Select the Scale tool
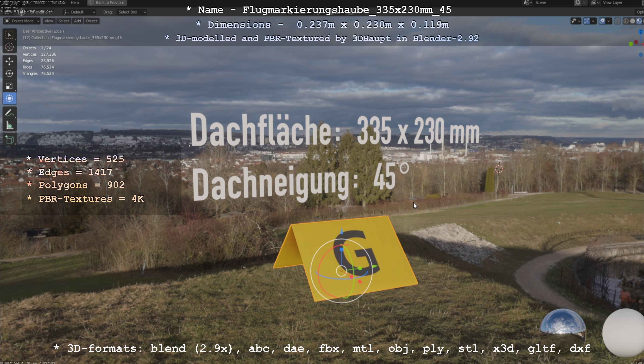Screen dimensions: 644x364 pyautogui.click(x=9, y=86)
